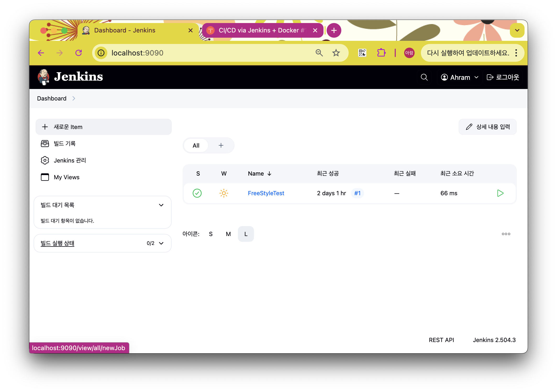557x392 pixels.
Task: Expand 빌드 실행 상태 executor panel
Action: click(x=161, y=243)
